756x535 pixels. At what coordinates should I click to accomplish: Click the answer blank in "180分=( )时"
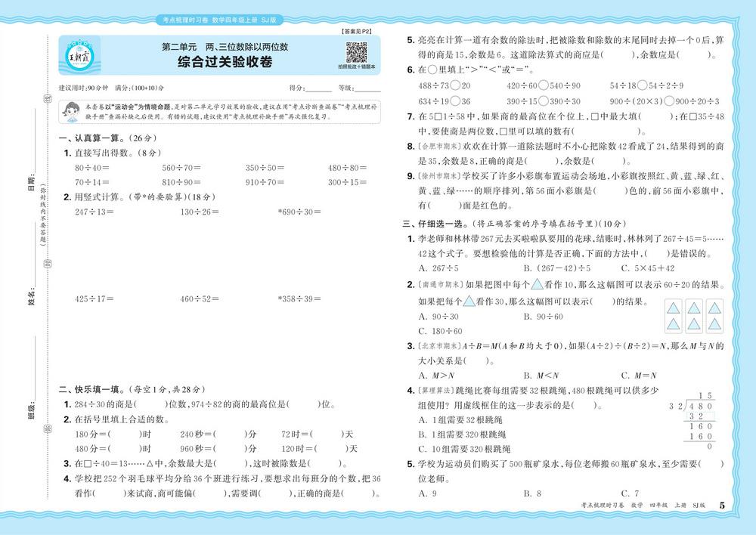point(125,434)
